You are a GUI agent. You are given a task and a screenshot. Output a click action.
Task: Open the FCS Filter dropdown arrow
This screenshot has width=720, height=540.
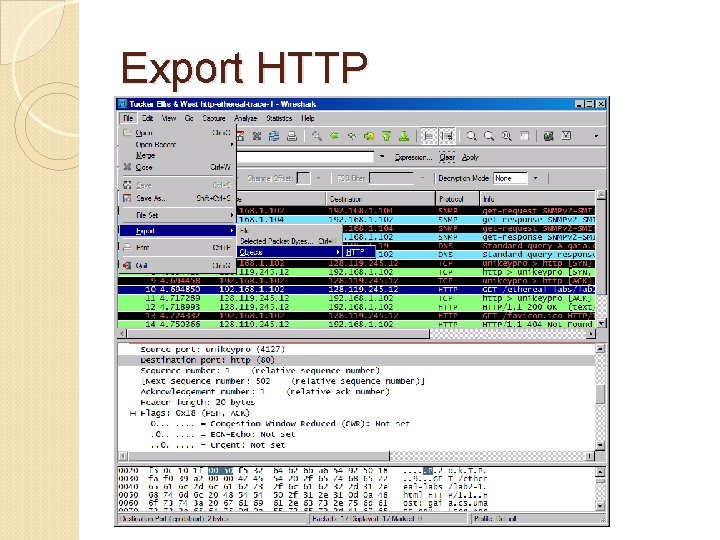point(422,178)
